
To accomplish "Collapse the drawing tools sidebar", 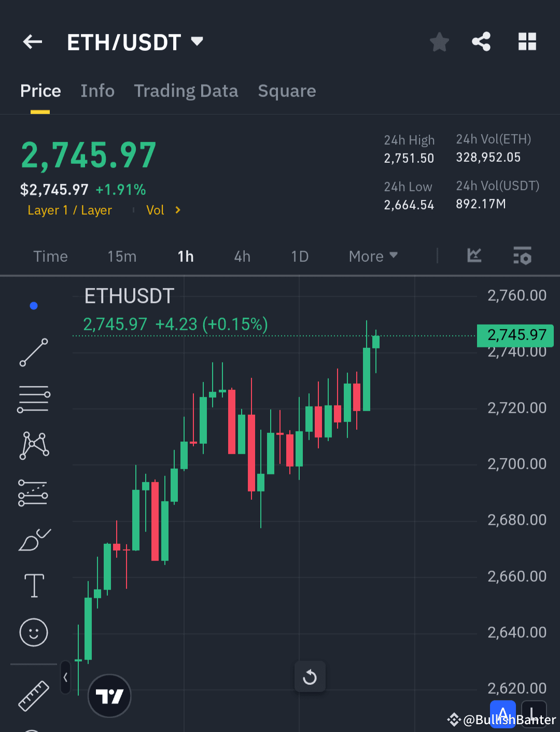I will [65, 678].
